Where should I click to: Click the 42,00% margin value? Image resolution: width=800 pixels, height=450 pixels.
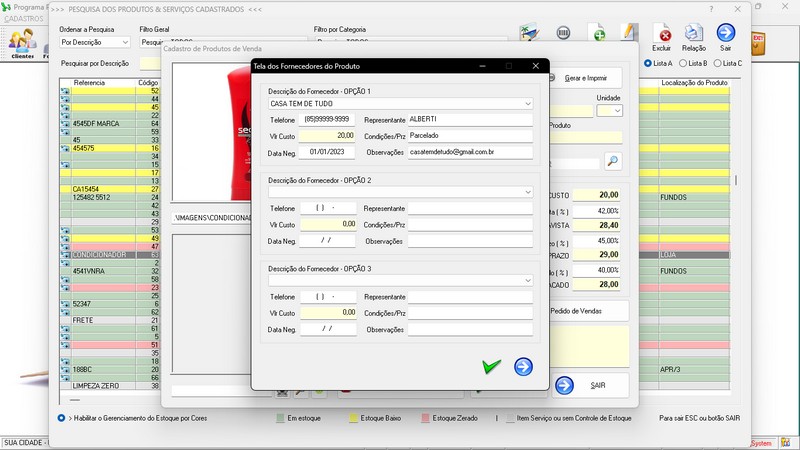[x=596, y=211]
